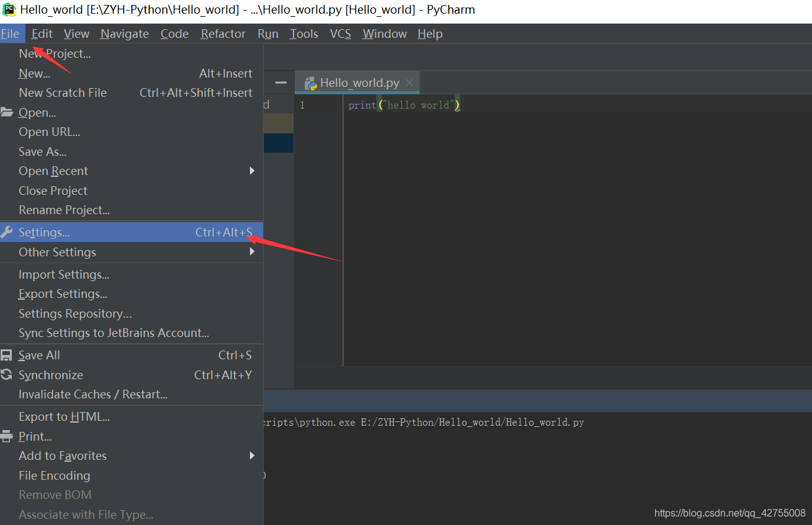This screenshot has height=525, width=812.
Task: Open the File menu
Action: [11, 34]
